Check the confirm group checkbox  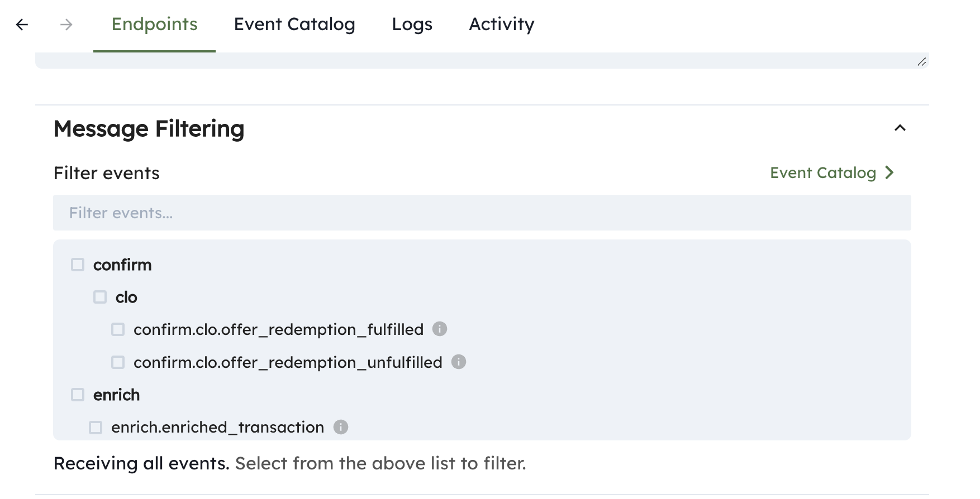click(x=78, y=265)
